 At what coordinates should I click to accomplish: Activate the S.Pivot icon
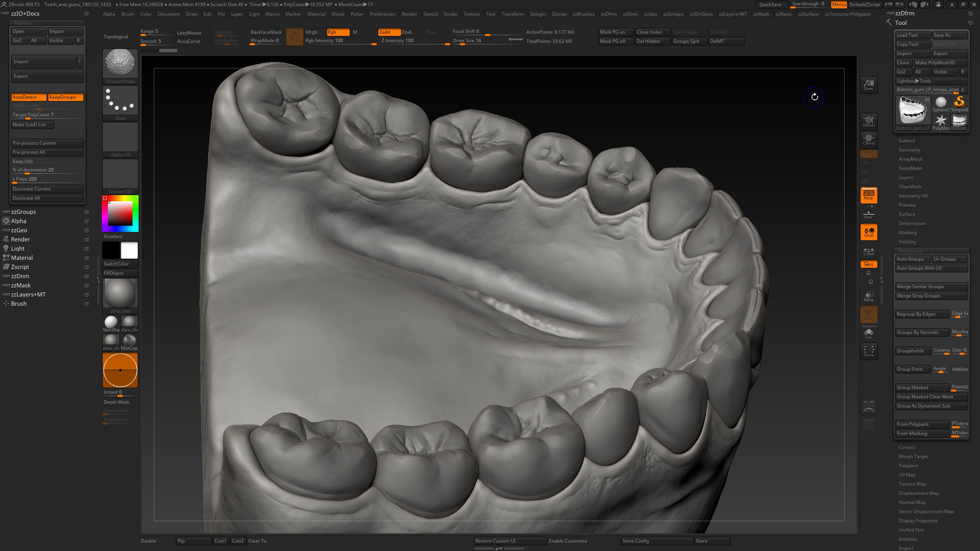869,121
